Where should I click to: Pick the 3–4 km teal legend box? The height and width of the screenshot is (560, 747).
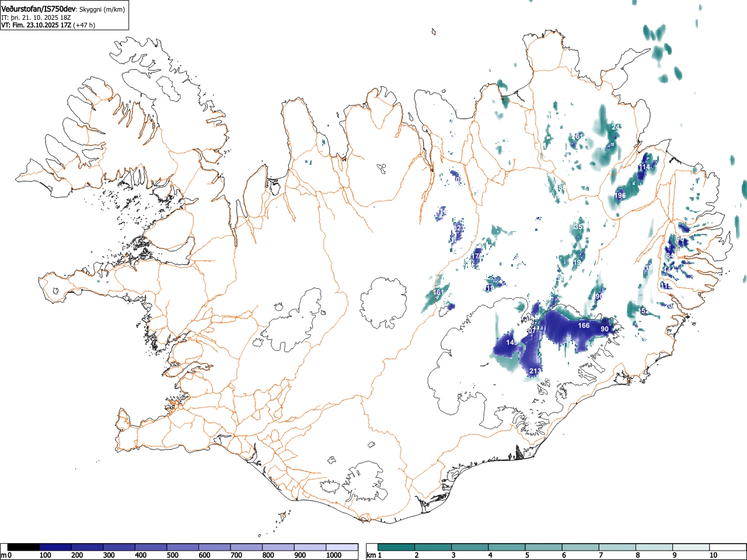click(x=470, y=547)
